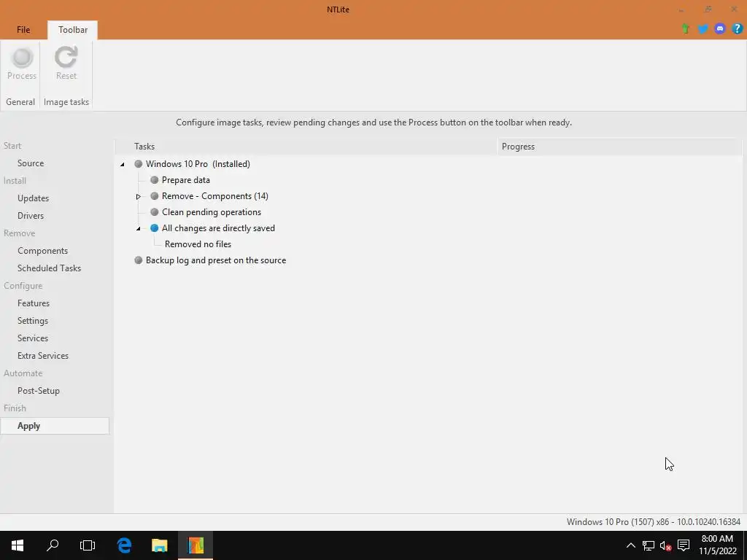The width and height of the screenshot is (747, 560).
Task: Click the Remove - Components status circle
Action: (155, 196)
